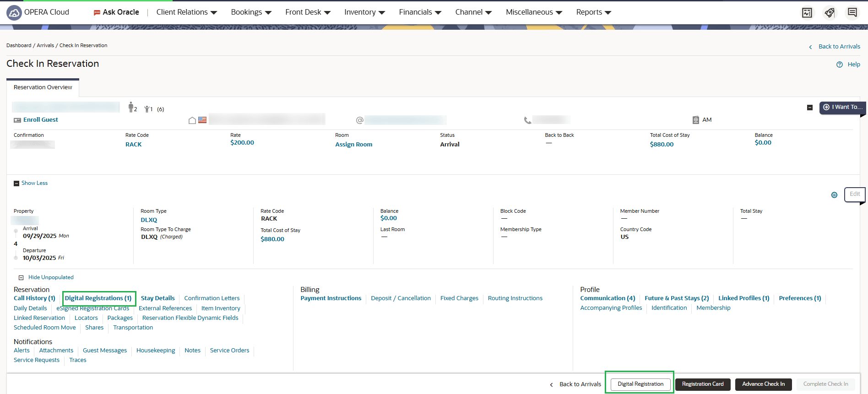The image size is (868, 394).
Task: Open the Digital Registrations (1) link
Action: click(98, 298)
